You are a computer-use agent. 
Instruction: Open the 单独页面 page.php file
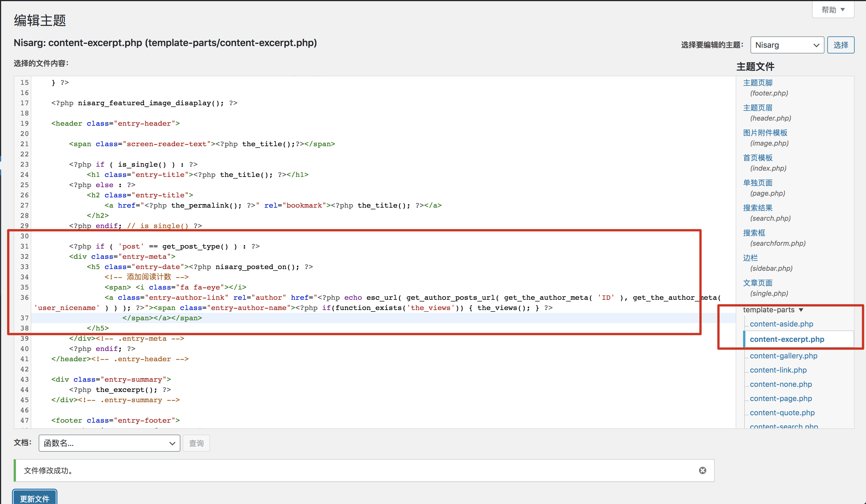tap(757, 183)
